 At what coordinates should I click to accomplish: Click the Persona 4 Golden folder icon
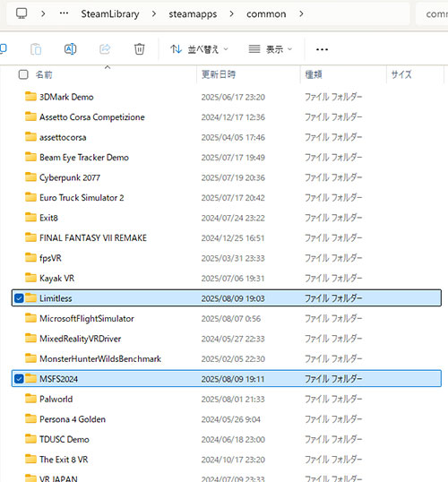click(30, 418)
